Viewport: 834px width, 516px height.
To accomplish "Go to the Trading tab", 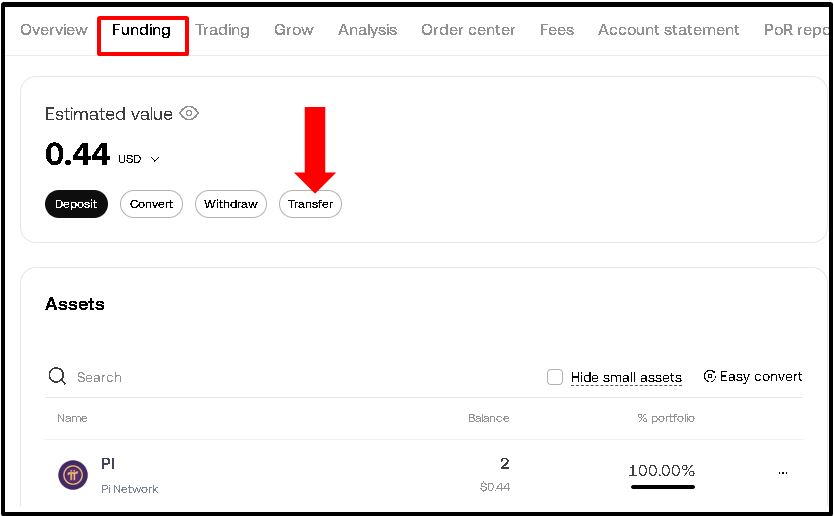I will click(222, 30).
